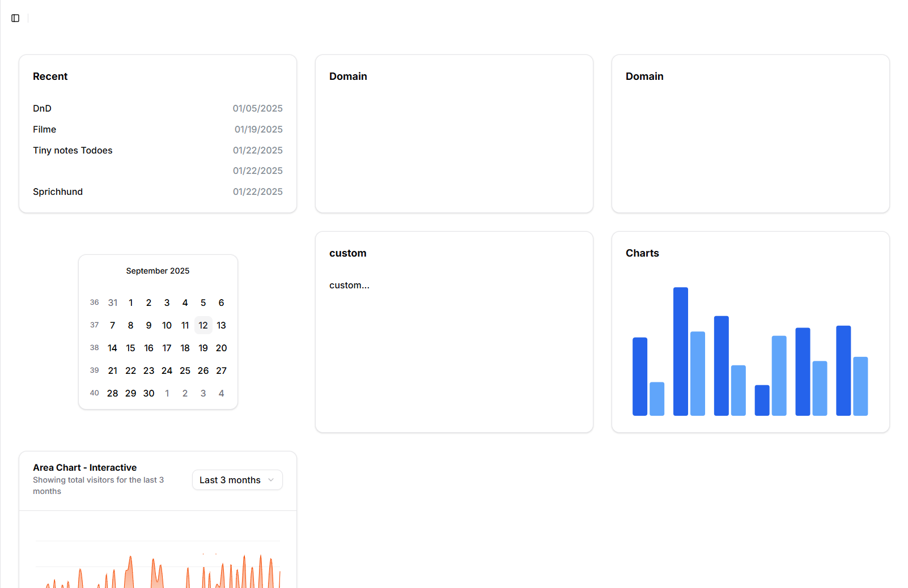Click the custom... text in card
The height and width of the screenshot is (588, 908).
[349, 286]
